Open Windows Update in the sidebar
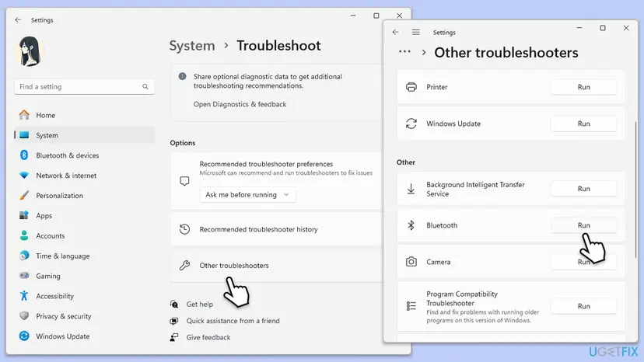The height and width of the screenshot is (362, 644). 84,336
